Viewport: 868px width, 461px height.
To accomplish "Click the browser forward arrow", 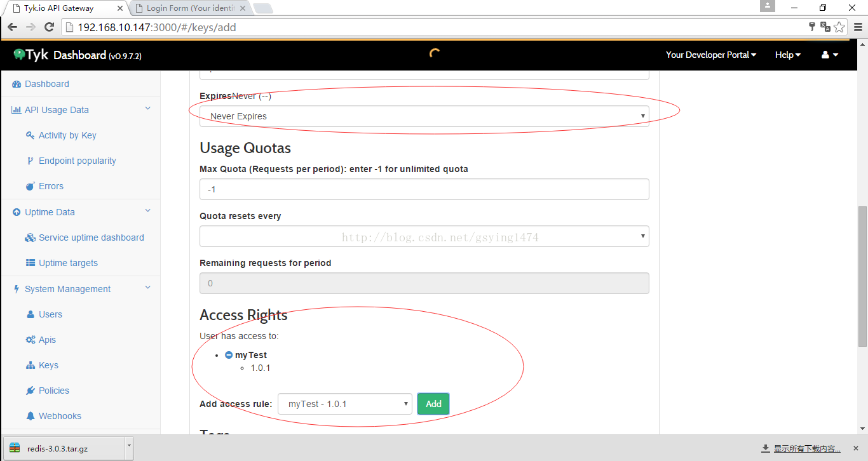I will (31, 27).
